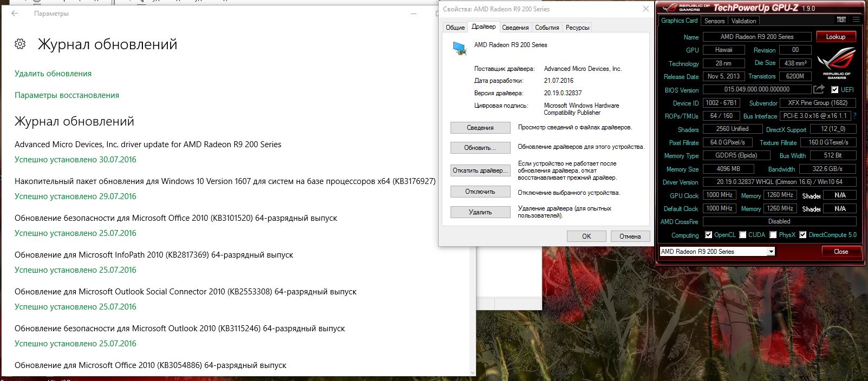This screenshot has width=868, height=381.
Task: Confirm the dialog with the OK button
Action: (x=586, y=237)
